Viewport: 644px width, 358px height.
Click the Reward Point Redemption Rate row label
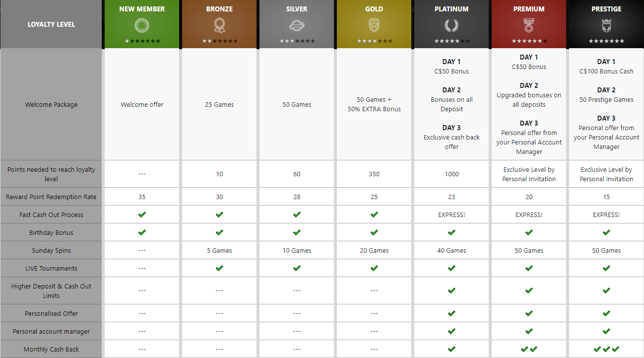pyautogui.click(x=51, y=197)
